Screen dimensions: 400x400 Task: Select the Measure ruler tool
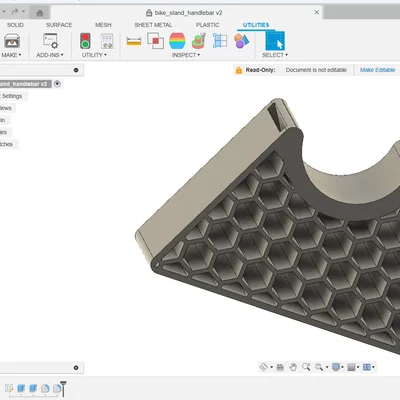coord(134,42)
